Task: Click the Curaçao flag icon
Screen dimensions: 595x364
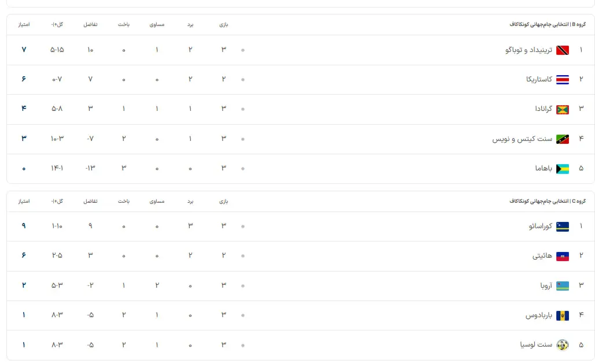Action: pyautogui.click(x=562, y=226)
